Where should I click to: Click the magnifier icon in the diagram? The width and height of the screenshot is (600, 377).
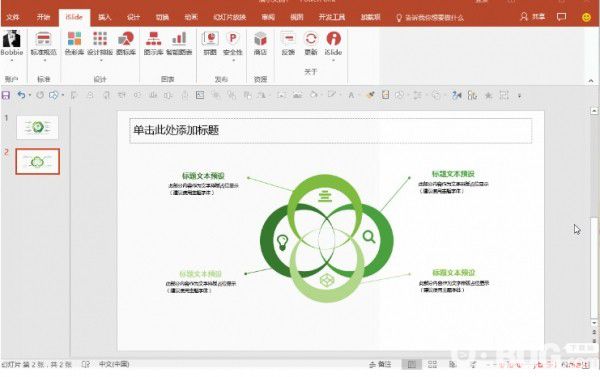point(369,237)
